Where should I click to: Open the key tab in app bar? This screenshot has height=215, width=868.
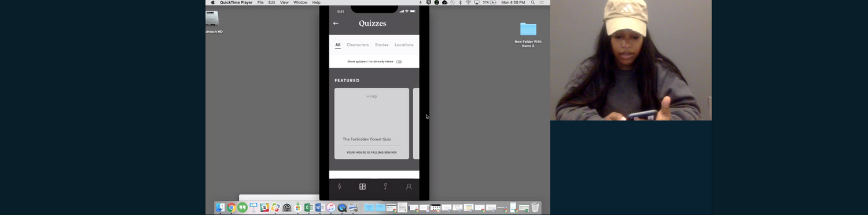click(385, 187)
